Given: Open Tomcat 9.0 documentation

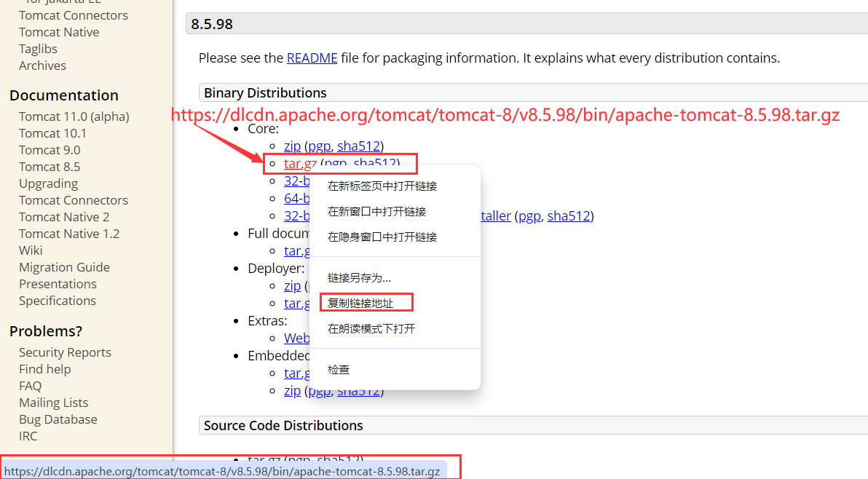Looking at the screenshot, I should 50,150.
